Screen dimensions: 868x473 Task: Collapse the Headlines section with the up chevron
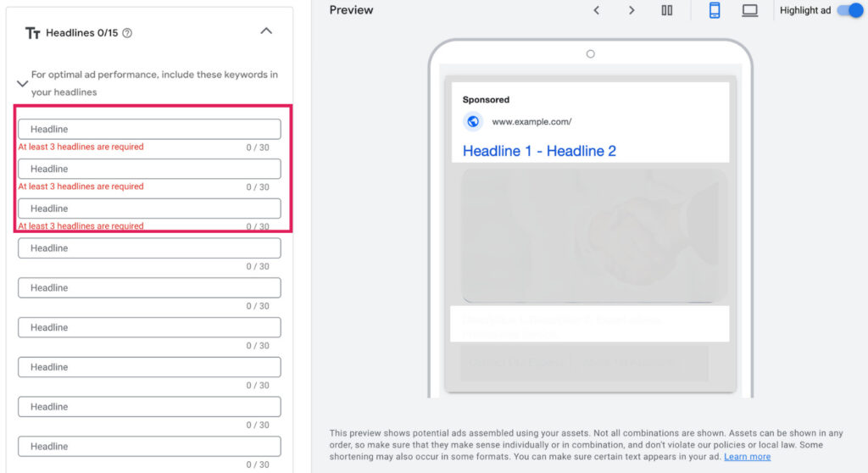point(266,31)
